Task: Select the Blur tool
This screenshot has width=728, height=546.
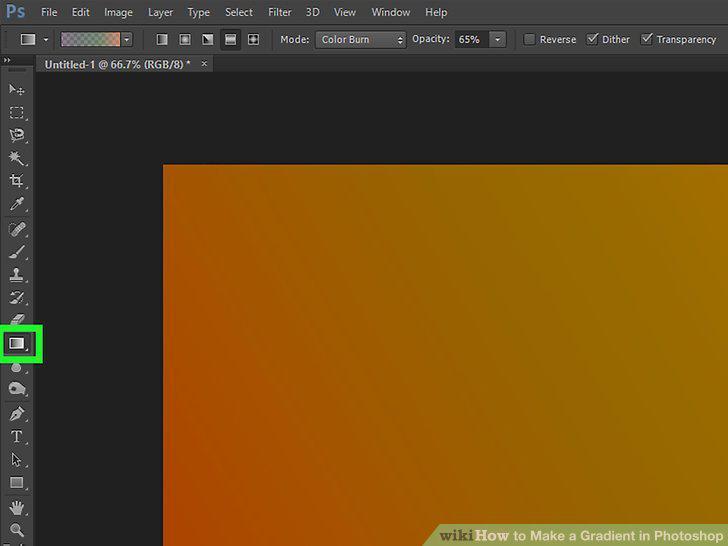Action: 17,368
